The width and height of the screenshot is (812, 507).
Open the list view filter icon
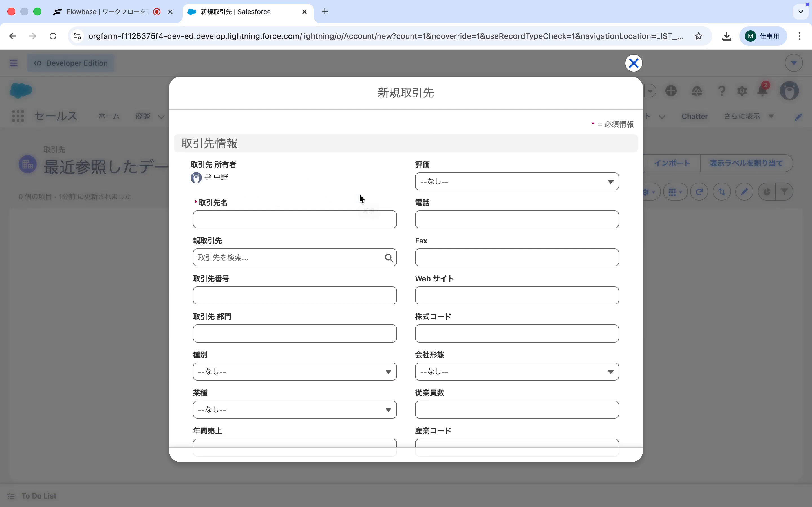pyautogui.click(x=785, y=192)
